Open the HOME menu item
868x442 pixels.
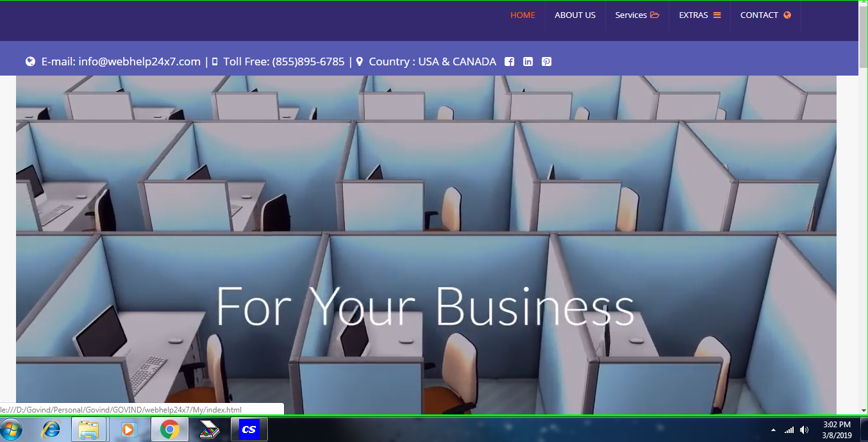coord(522,15)
